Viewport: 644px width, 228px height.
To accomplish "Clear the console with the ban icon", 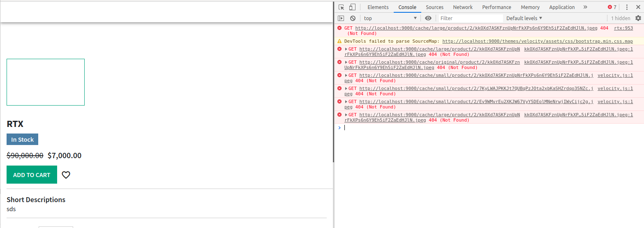I will click(x=353, y=18).
